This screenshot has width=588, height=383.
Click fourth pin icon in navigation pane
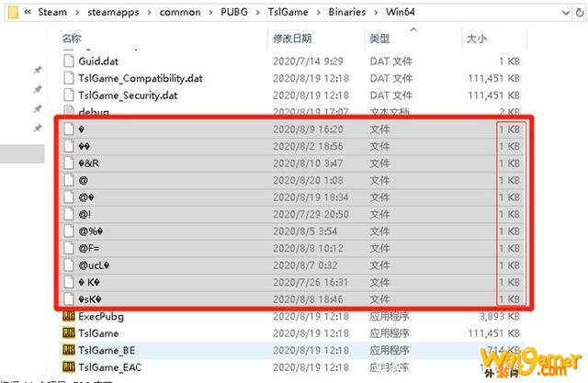(38, 129)
